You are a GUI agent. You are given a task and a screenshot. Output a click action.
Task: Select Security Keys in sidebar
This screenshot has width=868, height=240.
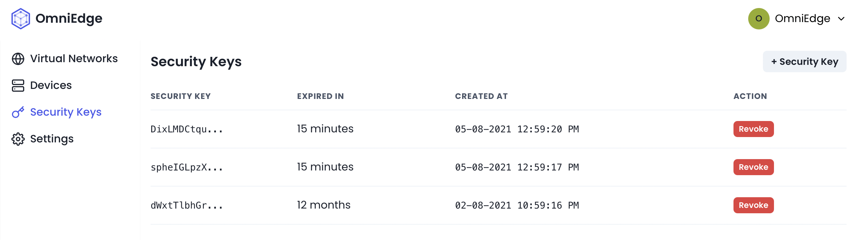(x=66, y=112)
